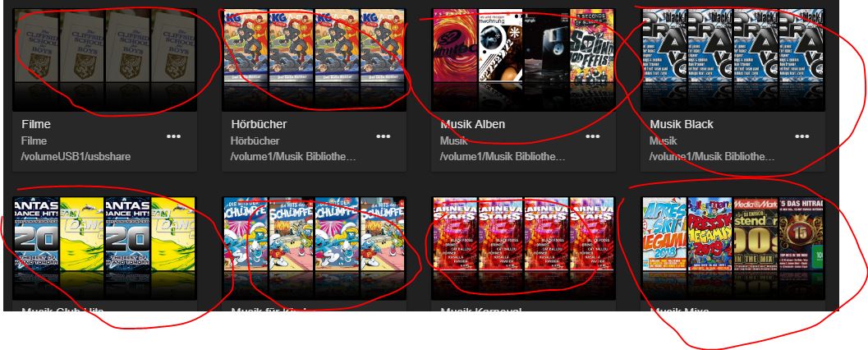The image size is (868, 350).
Task: Click the folder path under Musik Black
Action: pyautogui.click(x=712, y=157)
